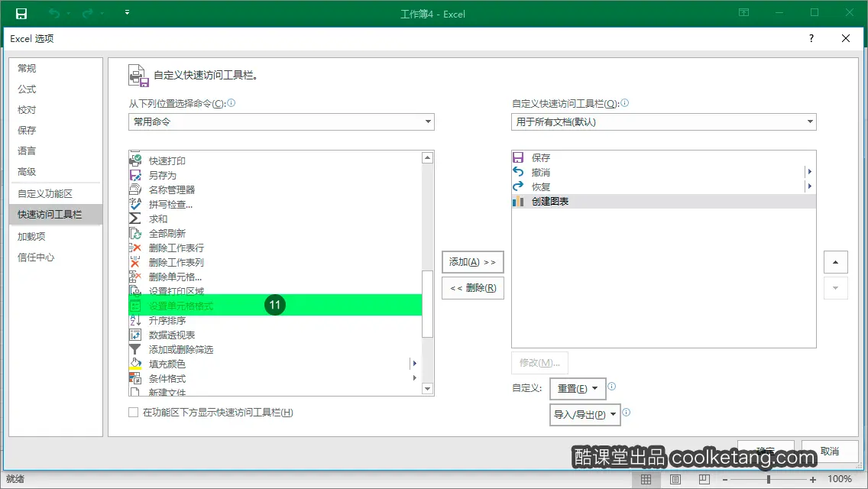Open the 信任中心 options category
The image size is (868, 489).
pyautogui.click(x=55, y=257)
